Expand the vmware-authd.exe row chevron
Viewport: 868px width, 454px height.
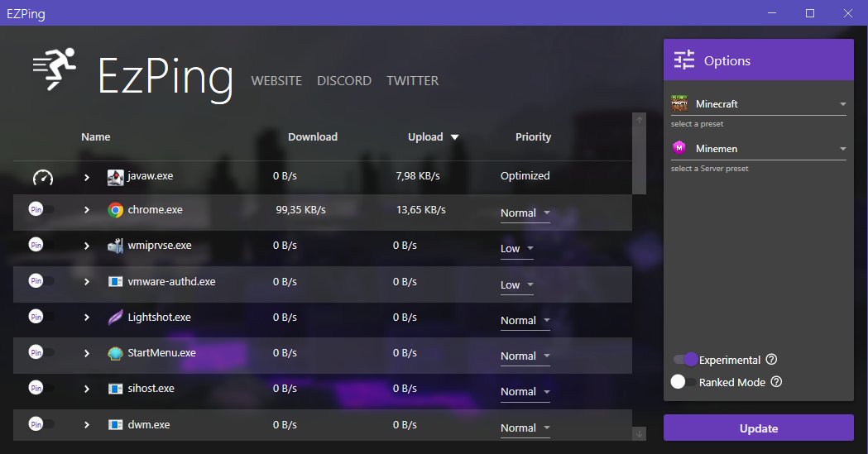(86, 282)
